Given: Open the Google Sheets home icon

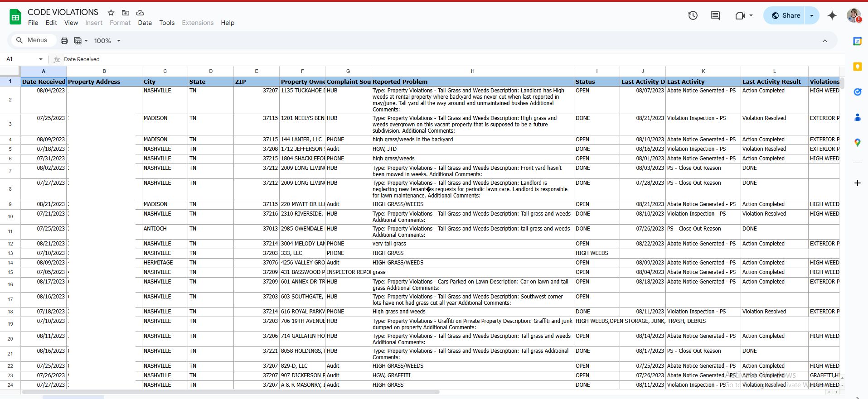Looking at the screenshot, I should pyautogui.click(x=15, y=17).
